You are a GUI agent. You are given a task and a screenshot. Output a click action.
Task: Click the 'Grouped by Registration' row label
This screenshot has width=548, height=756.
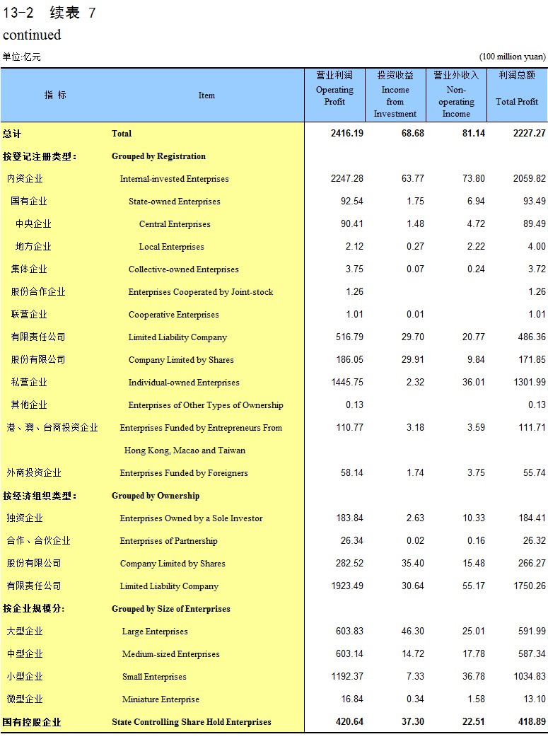(158, 156)
